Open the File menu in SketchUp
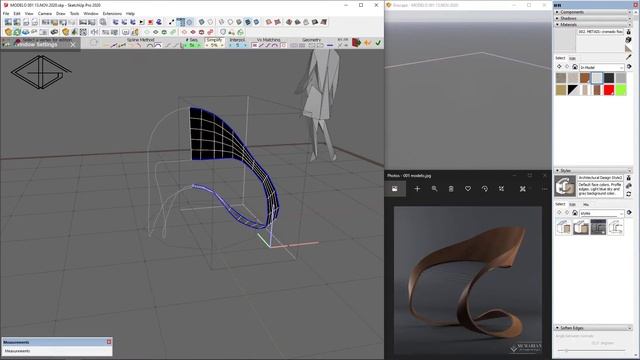The image size is (640, 360). [6, 13]
